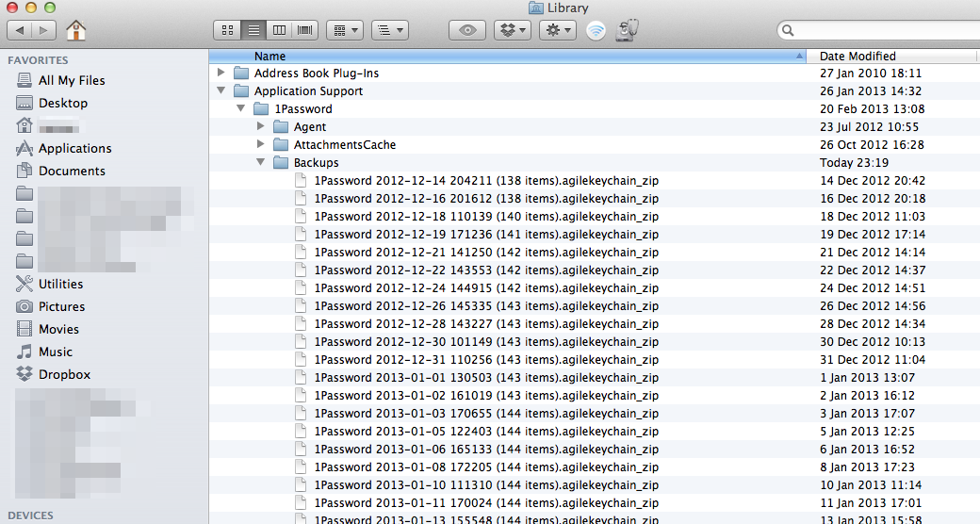Switch to Cover Flow view
Screen dimensions: 980x524
[305, 30]
